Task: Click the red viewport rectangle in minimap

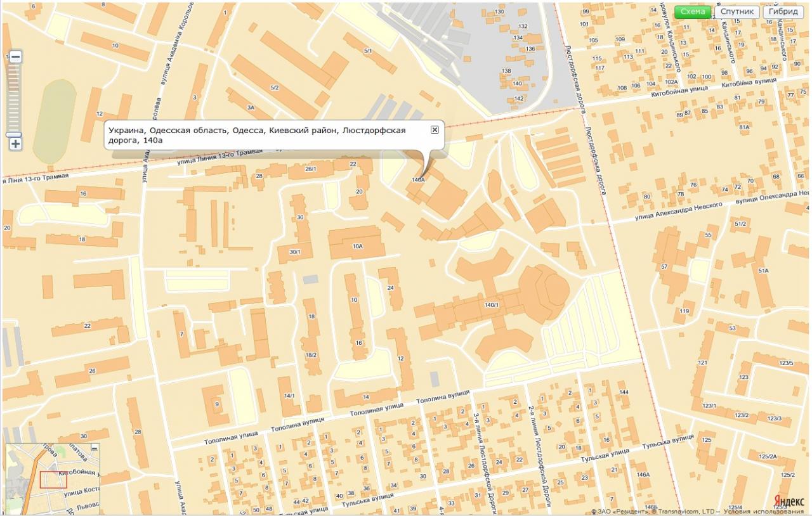Action: point(53,480)
